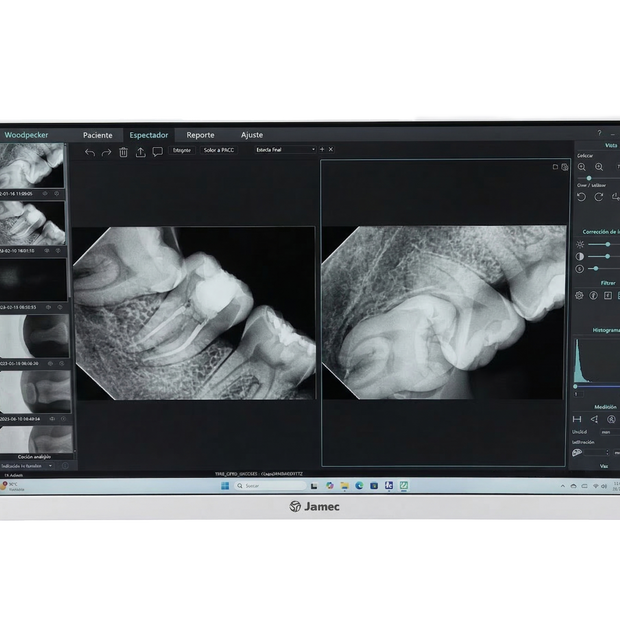
Task: Click the single-pane icon in the right image pane
Action: tap(555, 167)
